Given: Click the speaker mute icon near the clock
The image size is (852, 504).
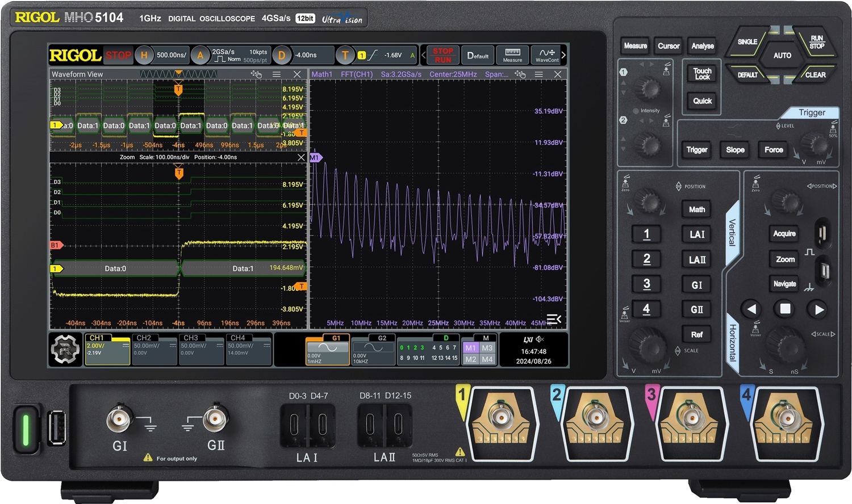Looking at the screenshot, I should pos(540,339).
